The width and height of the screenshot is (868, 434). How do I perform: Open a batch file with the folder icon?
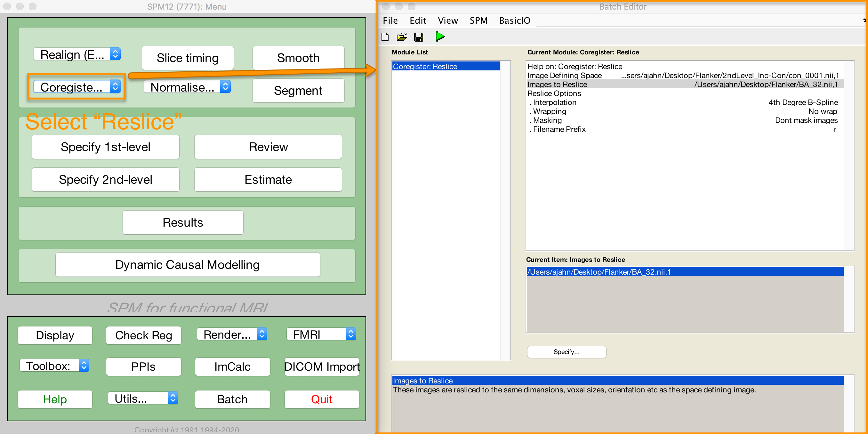tap(402, 37)
